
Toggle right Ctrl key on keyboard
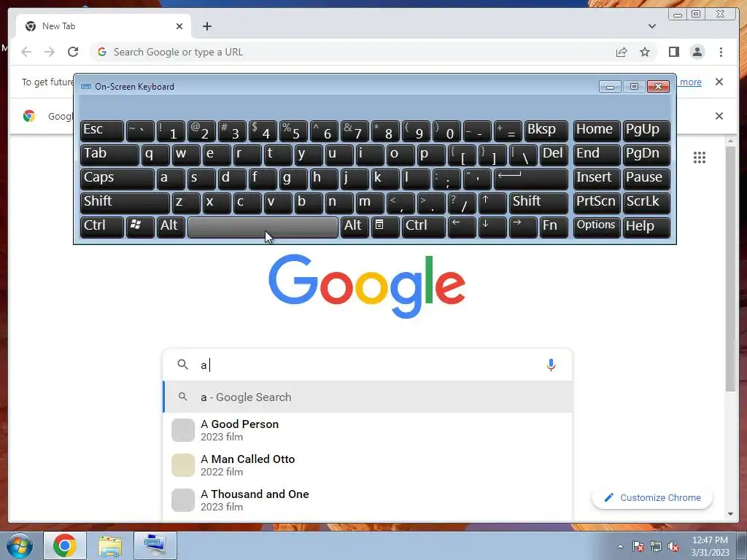pos(424,227)
